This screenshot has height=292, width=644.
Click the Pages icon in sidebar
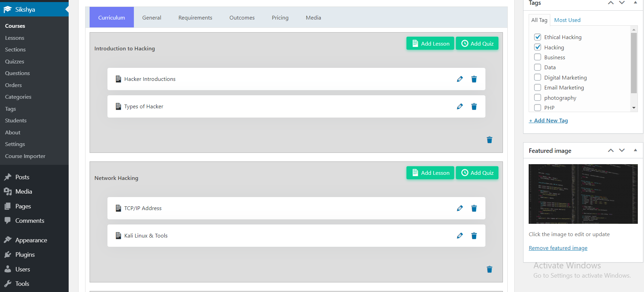click(8, 206)
